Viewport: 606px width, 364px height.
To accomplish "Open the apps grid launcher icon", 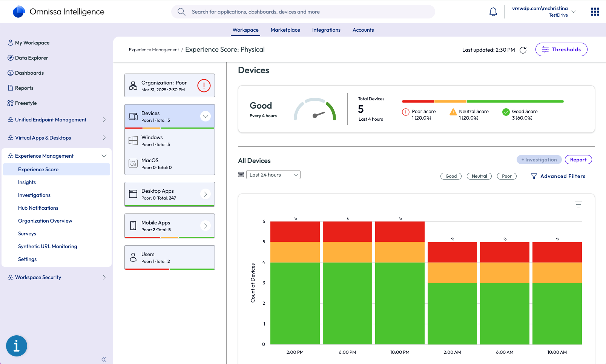I will point(595,12).
